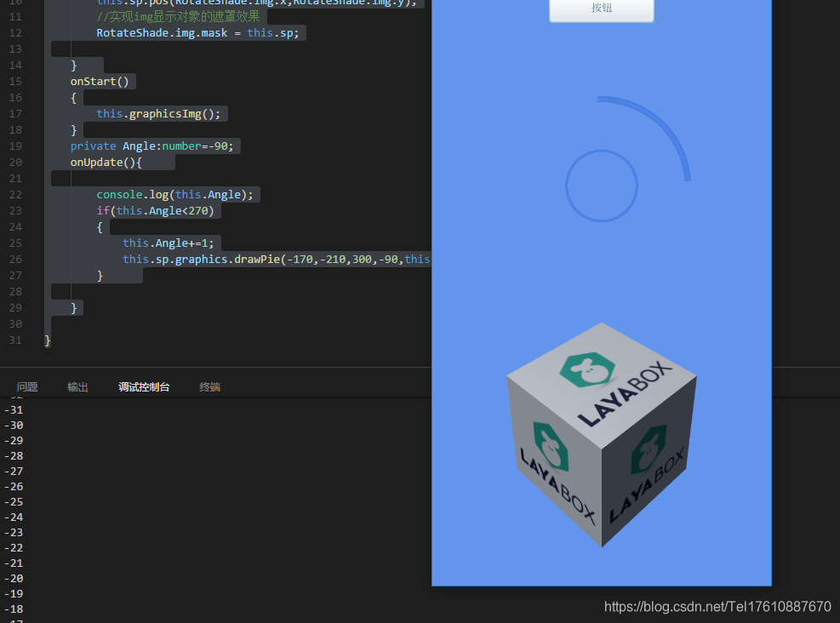Image resolution: width=840 pixels, height=623 pixels.
Task: Click the small circle in preview
Action: (602, 186)
